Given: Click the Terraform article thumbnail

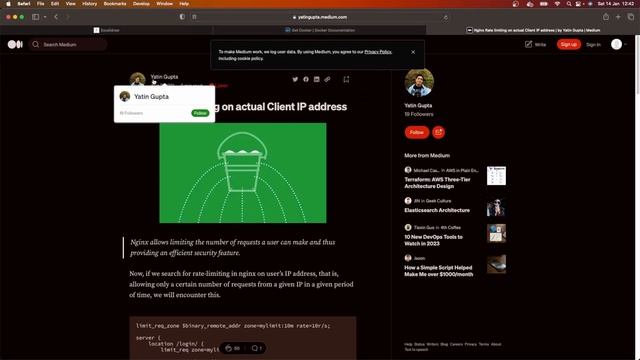Looking at the screenshot, I should pos(496,176).
